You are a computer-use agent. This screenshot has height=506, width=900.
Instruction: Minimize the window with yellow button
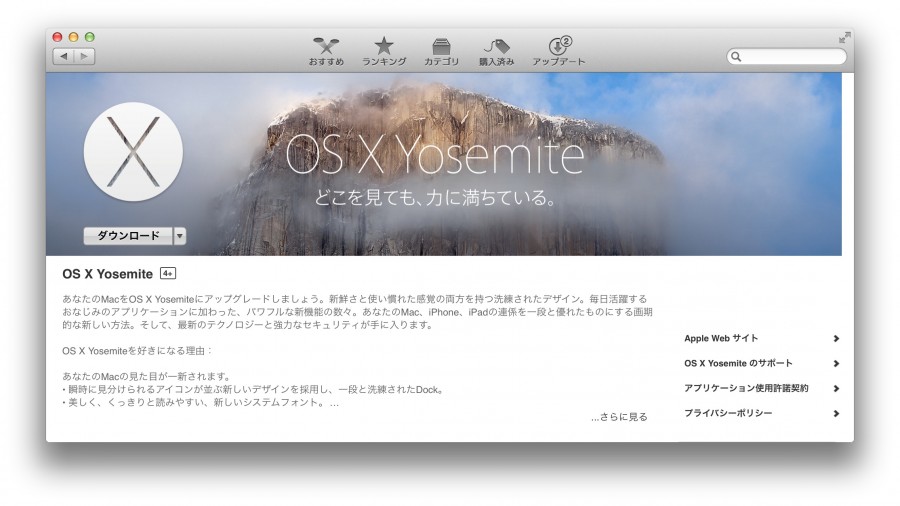[73, 37]
